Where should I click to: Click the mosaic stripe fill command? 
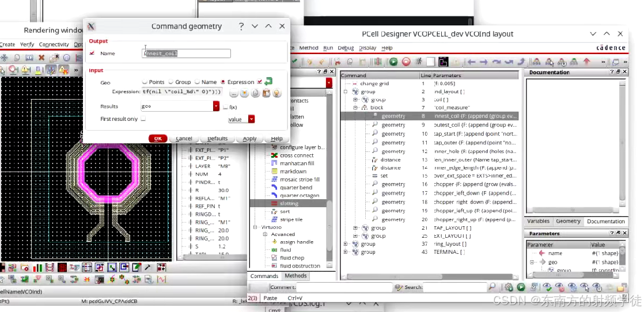(x=300, y=180)
